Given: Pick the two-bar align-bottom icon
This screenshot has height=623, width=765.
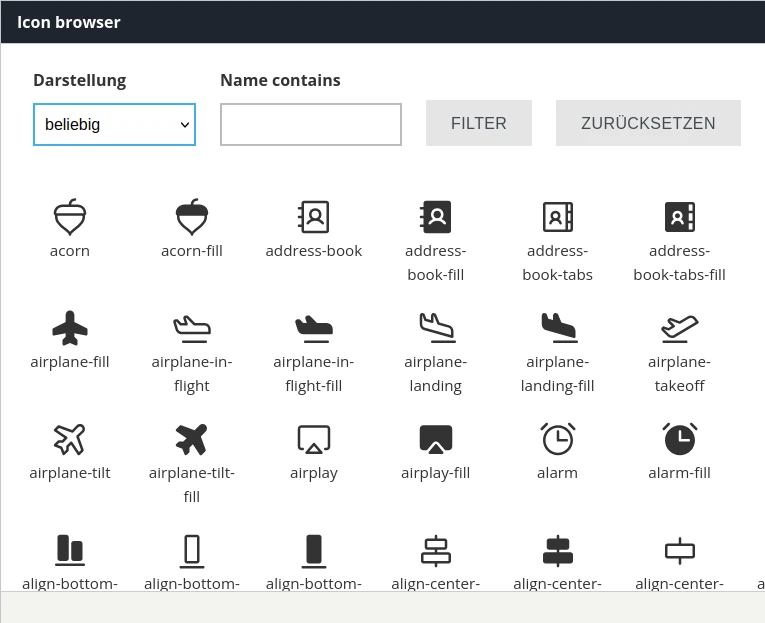Looking at the screenshot, I should click(70, 550).
